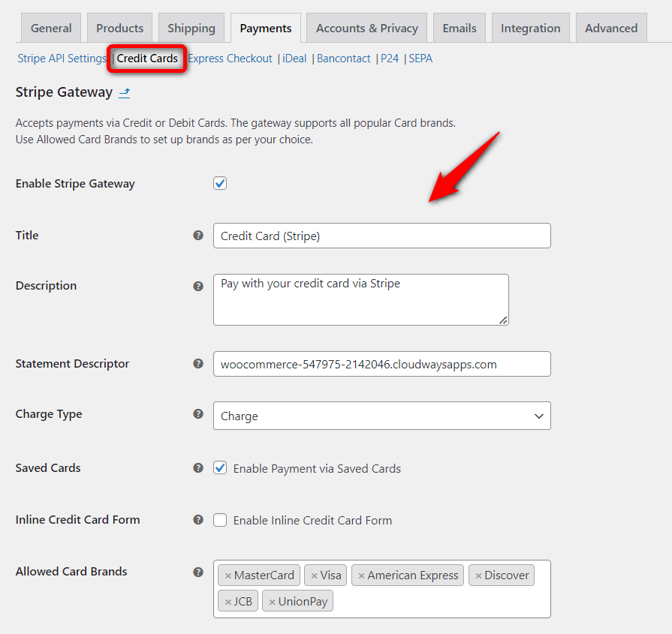This screenshot has height=634, width=672.
Task: Show help tooltip for Allowed Card Brands
Action: coord(198,572)
